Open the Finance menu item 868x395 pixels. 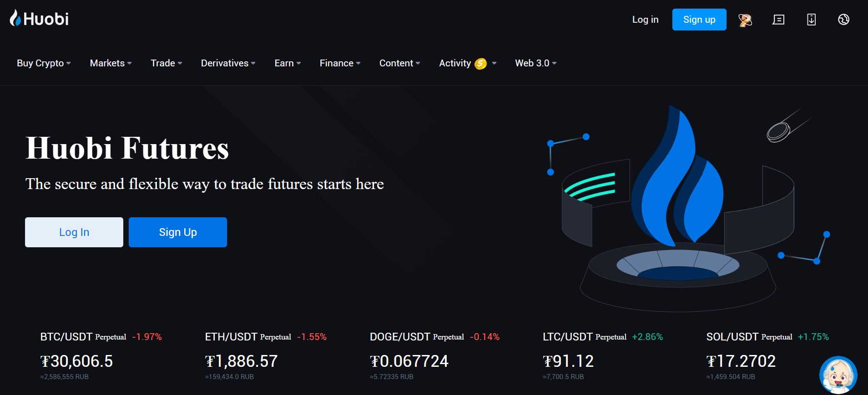340,63
